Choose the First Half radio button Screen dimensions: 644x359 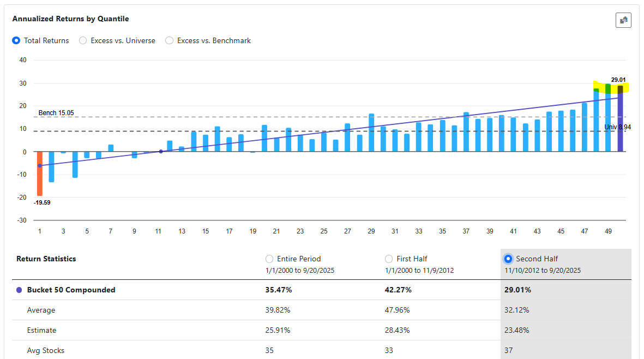point(389,259)
